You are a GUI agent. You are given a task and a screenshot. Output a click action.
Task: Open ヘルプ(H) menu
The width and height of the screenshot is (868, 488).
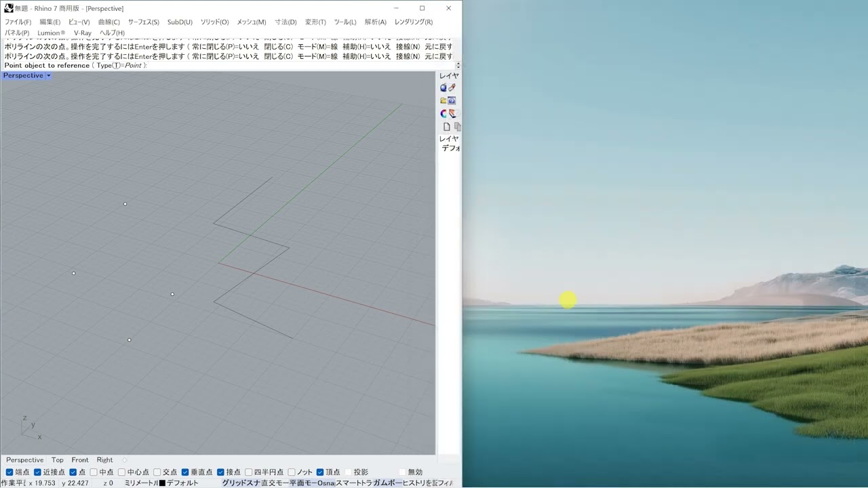(x=112, y=33)
